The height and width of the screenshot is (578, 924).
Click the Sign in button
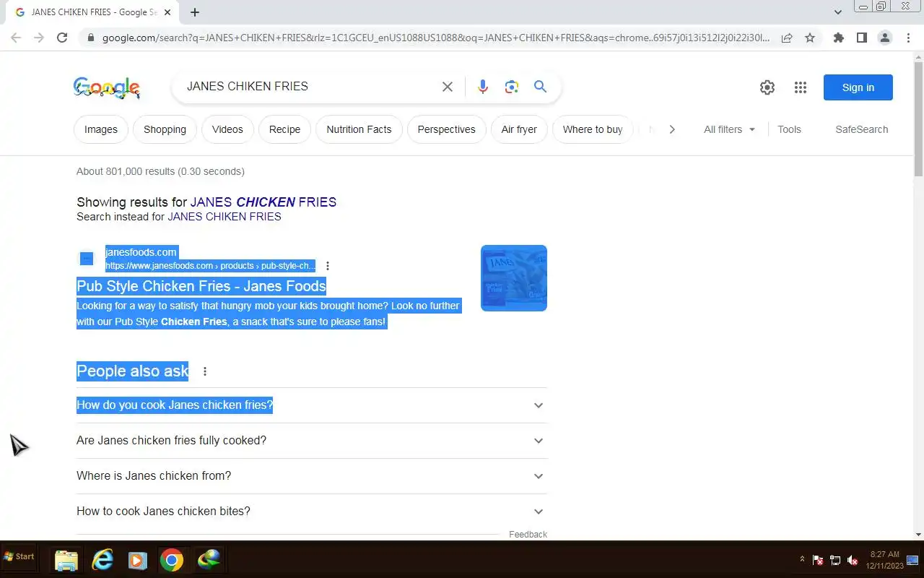pyautogui.click(x=858, y=87)
